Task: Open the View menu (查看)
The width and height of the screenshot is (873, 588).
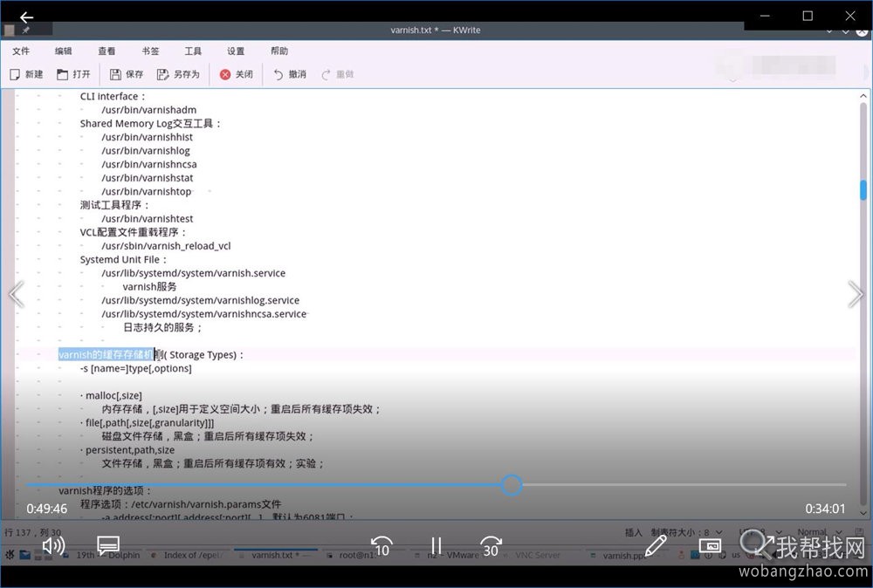Action: coord(107,51)
